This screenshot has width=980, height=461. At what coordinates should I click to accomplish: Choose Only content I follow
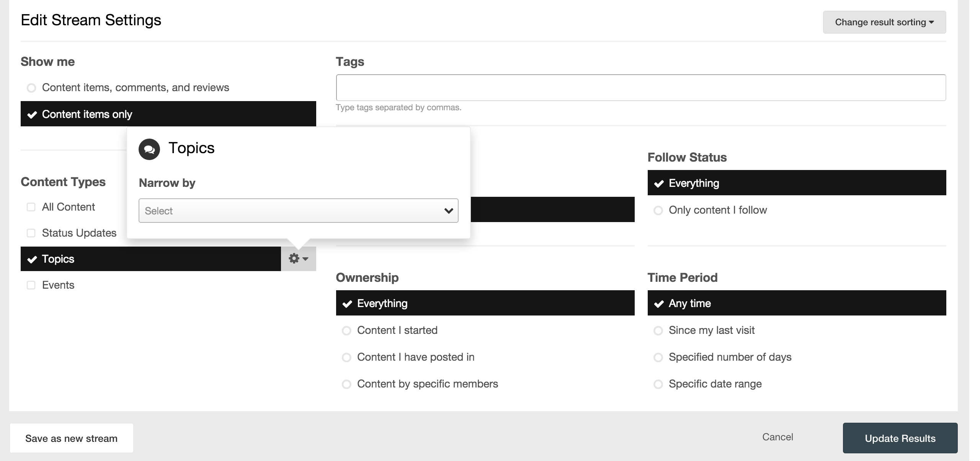(x=658, y=211)
